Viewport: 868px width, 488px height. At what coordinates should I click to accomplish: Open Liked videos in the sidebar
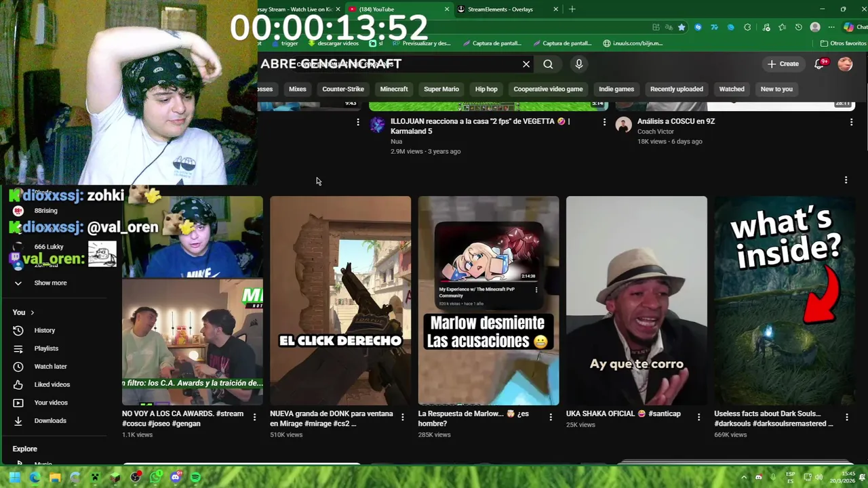click(52, 384)
